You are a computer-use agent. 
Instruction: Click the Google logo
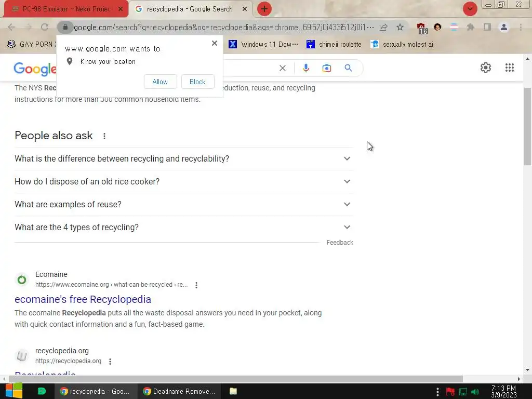point(35,69)
